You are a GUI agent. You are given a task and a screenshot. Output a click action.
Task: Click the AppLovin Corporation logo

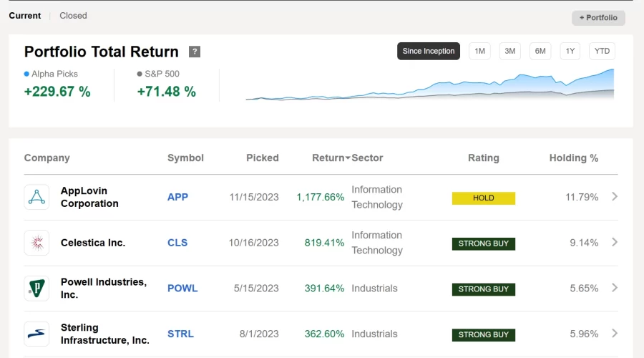click(x=36, y=197)
